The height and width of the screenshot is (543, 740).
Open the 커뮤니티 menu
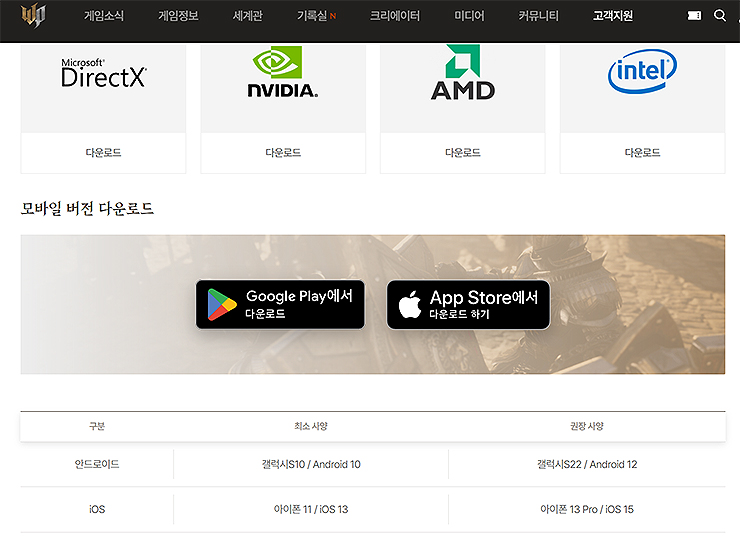click(x=538, y=16)
